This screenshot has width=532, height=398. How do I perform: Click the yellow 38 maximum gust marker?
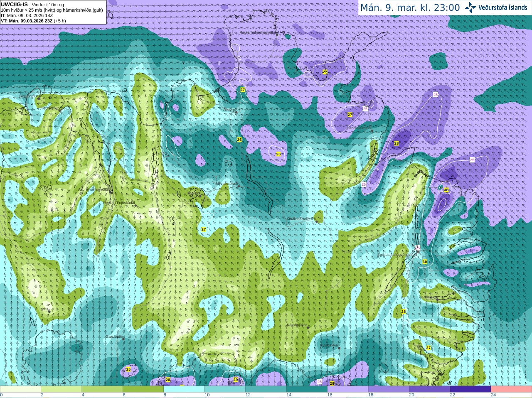(x=446, y=190)
